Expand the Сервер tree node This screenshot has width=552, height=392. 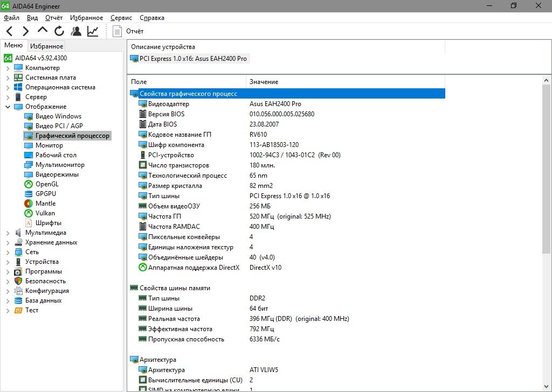8,97
